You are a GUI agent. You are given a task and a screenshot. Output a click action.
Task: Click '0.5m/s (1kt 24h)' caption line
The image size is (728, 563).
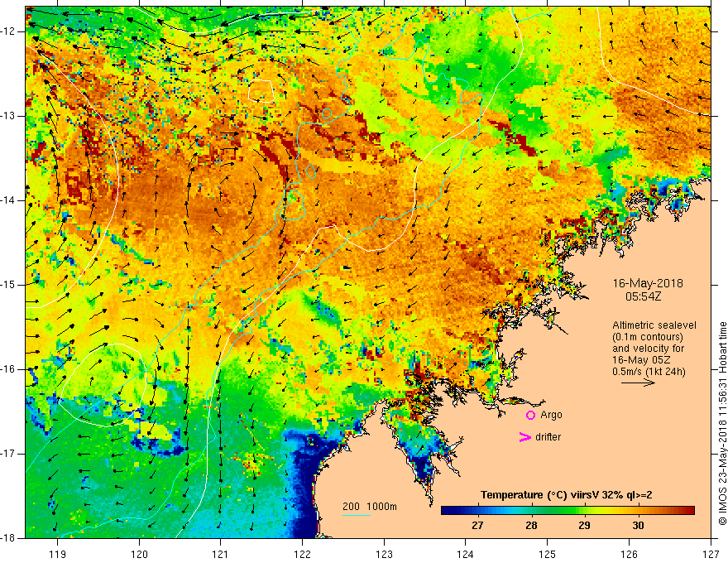coord(649,372)
